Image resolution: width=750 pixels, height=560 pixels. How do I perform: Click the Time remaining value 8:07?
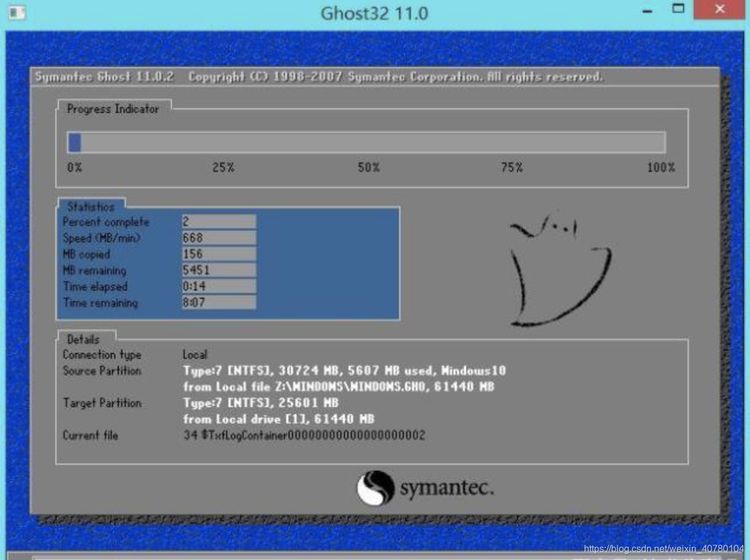(218, 303)
